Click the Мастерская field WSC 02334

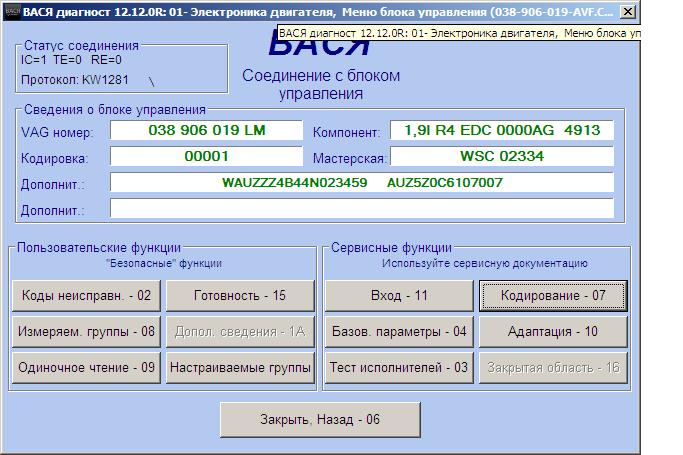(x=502, y=156)
